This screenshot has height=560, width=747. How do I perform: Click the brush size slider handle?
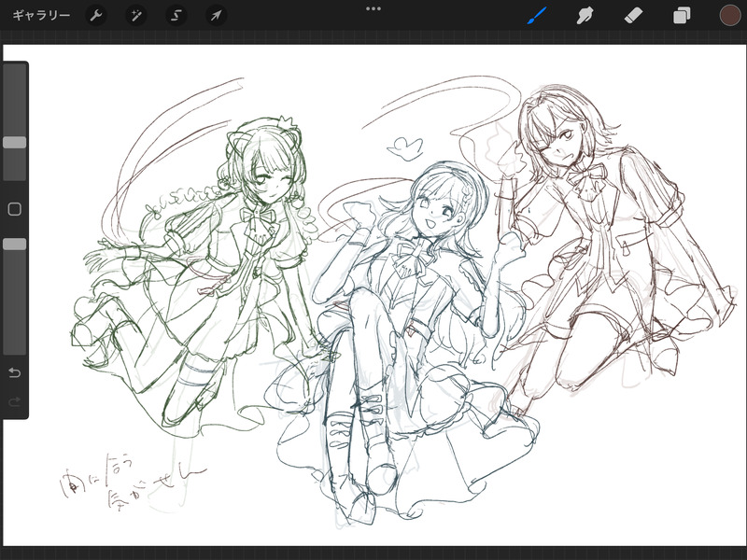click(15, 143)
